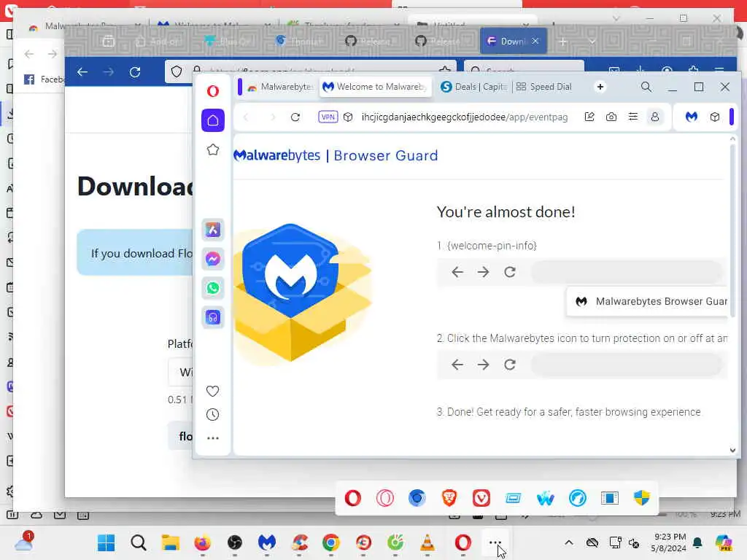This screenshot has height=560, width=747.
Task: Reload the page in Opera
Action: (295, 117)
